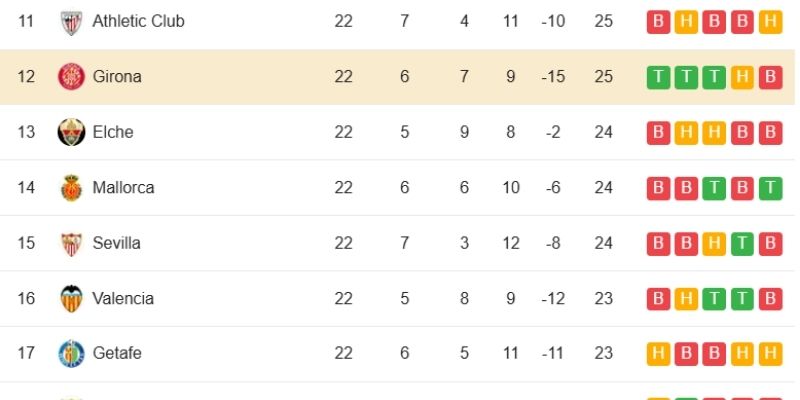Open the Valencia team name link
The width and height of the screenshot is (800, 400).
123,298
